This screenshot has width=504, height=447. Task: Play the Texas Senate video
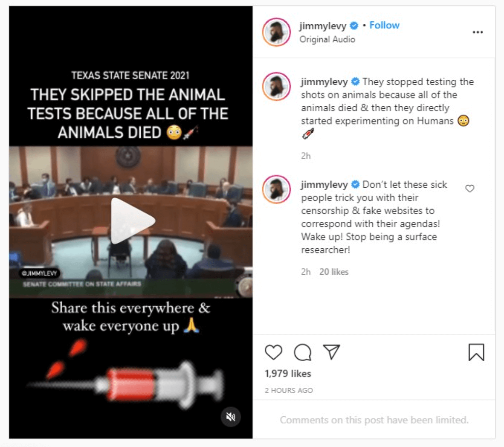133,221
